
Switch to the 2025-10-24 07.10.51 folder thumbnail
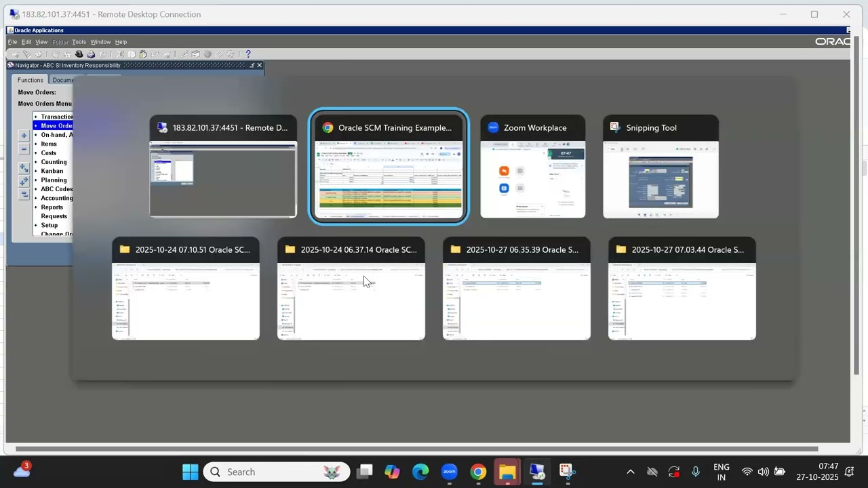point(186,289)
